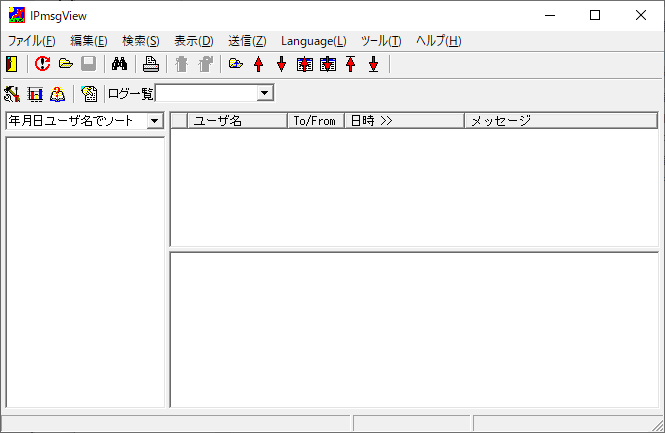Click the first grayed trash can icon
This screenshot has width=665, height=433.
pos(182,64)
